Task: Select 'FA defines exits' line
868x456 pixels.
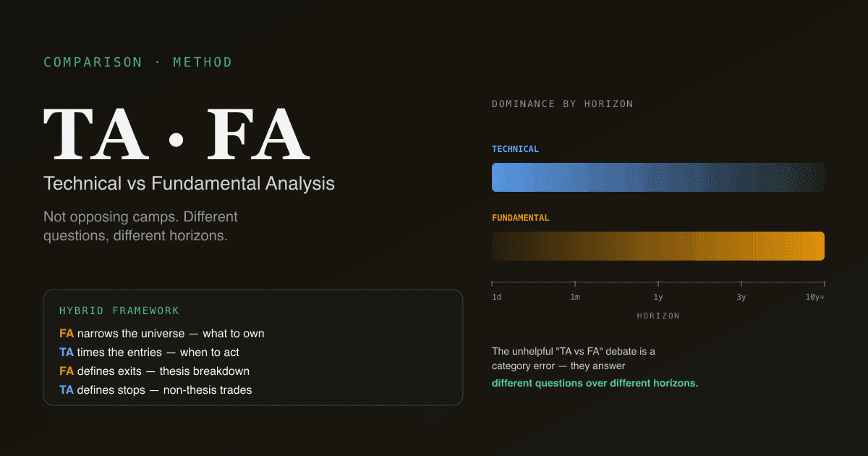Action: (154, 371)
